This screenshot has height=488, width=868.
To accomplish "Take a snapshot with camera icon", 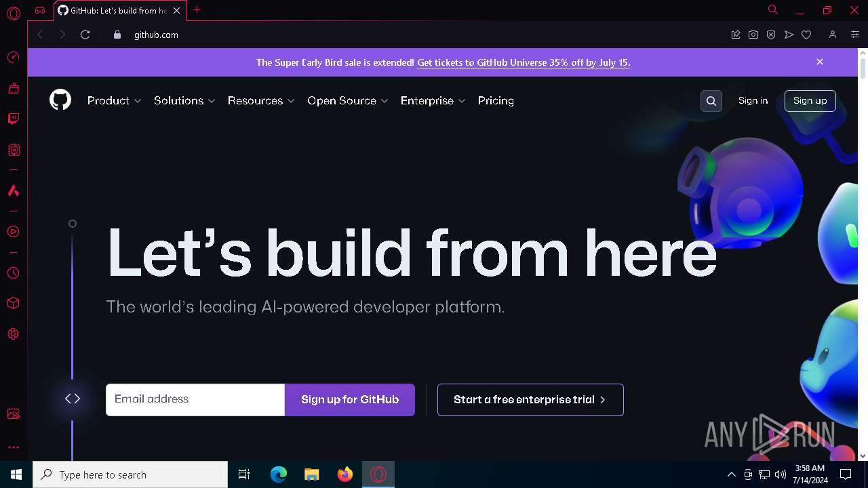I will point(753,35).
